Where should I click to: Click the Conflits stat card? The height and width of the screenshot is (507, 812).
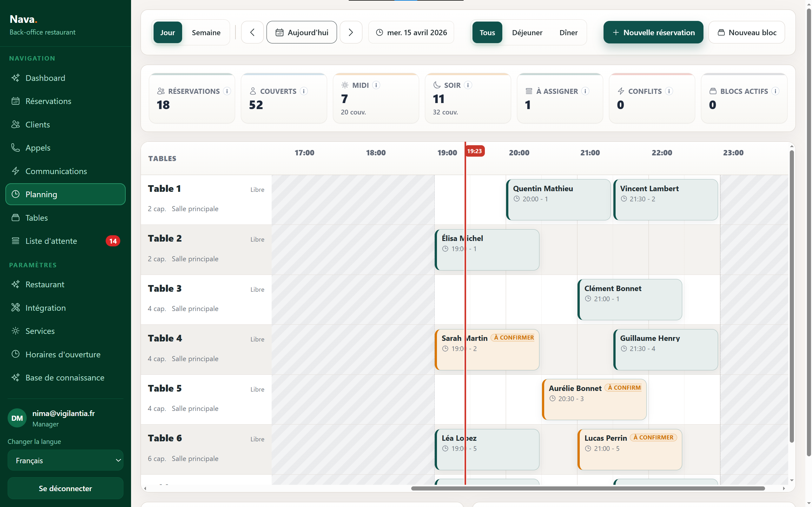(x=652, y=98)
